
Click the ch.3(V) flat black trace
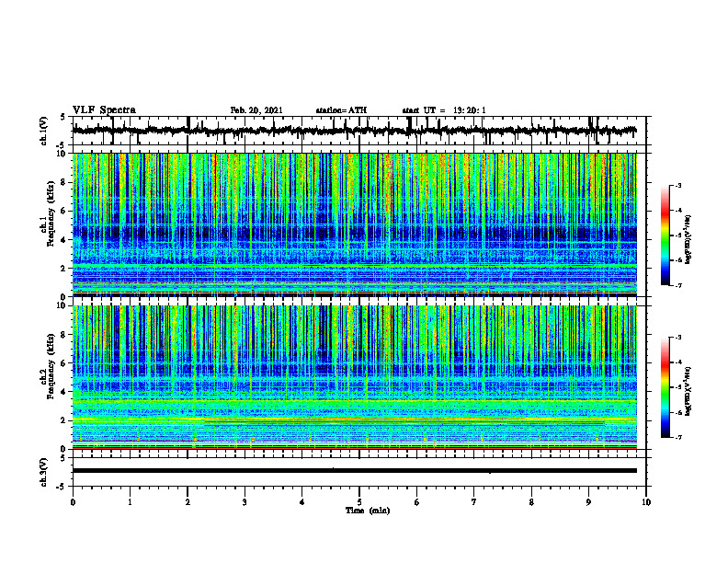(x=355, y=471)
